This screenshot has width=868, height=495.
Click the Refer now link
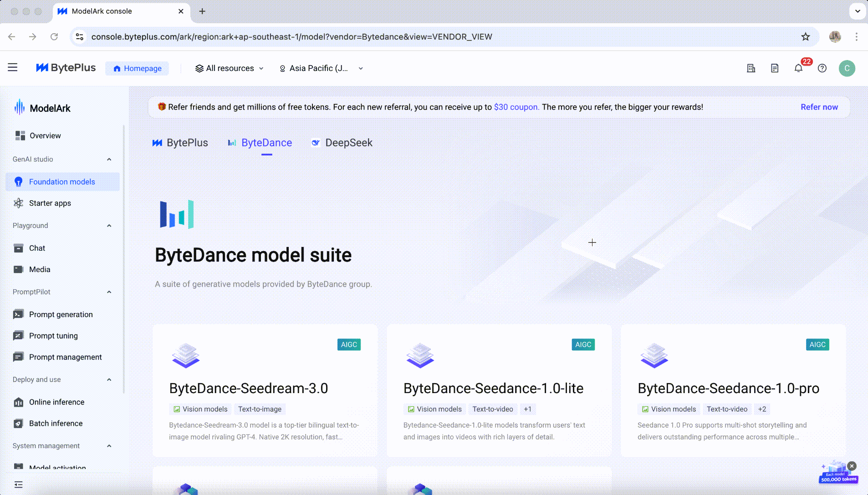[819, 107]
